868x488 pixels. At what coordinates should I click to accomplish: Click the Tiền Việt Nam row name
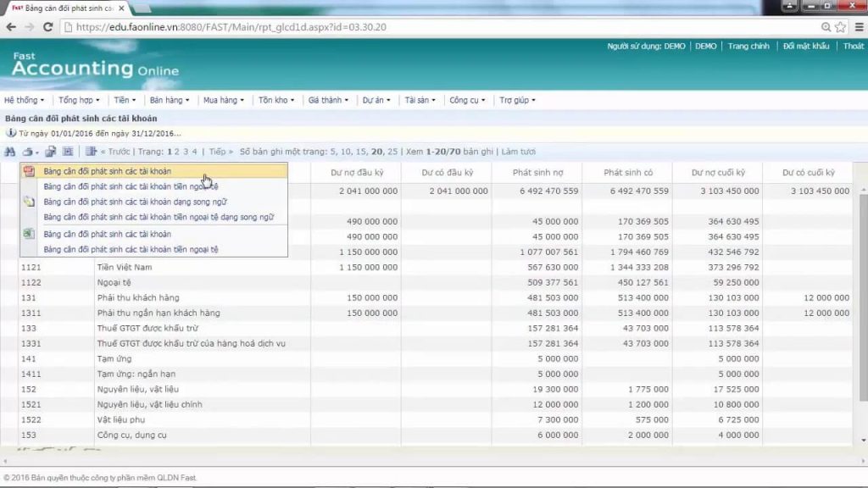[125, 267]
